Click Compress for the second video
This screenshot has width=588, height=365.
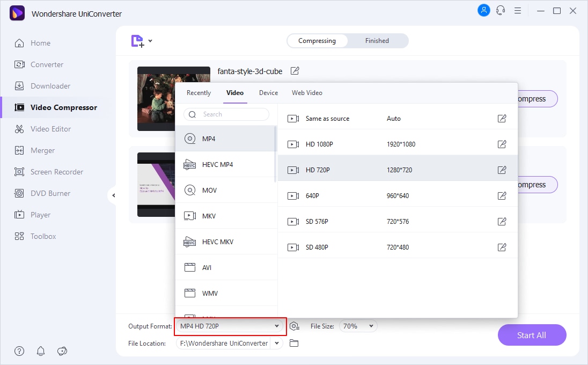[x=537, y=185]
